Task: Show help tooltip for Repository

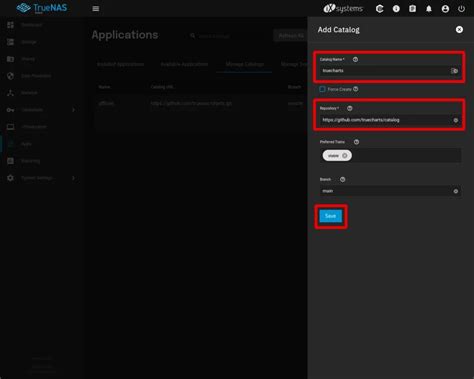Action: (x=349, y=108)
